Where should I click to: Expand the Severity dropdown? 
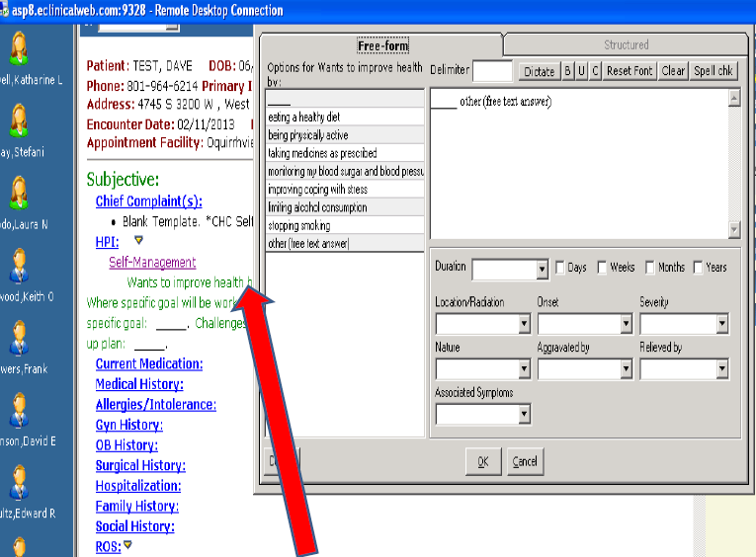click(x=721, y=324)
